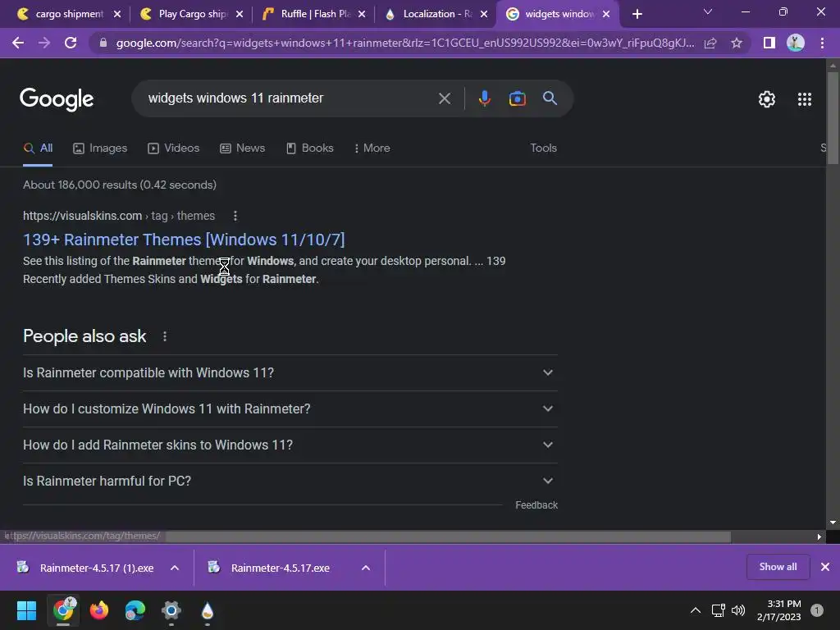Image resolution: width=840 pixels, height=630 pixels.
Task: Open search Tools
Action: 543,148
